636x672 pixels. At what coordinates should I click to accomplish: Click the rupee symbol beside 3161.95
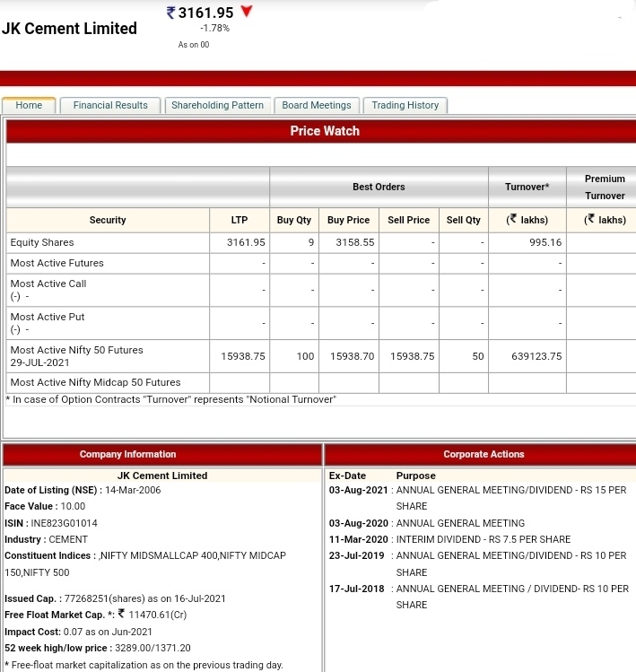[x=170, y=13]
